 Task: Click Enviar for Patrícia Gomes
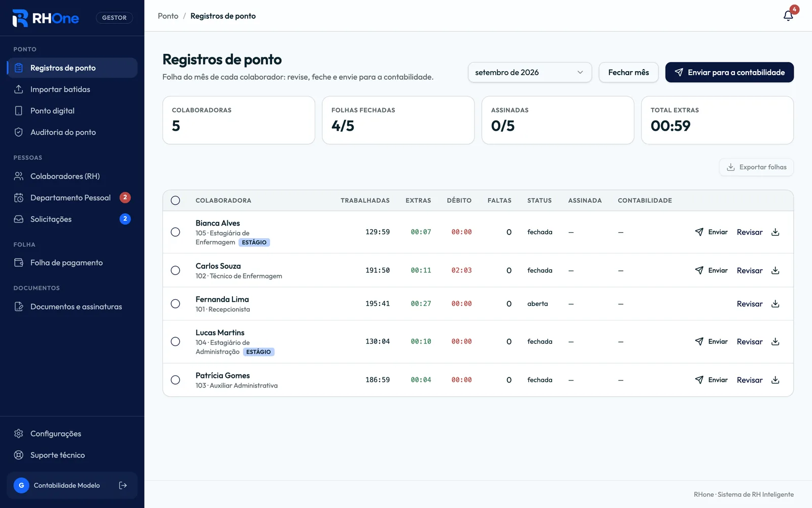coord(711,380)
